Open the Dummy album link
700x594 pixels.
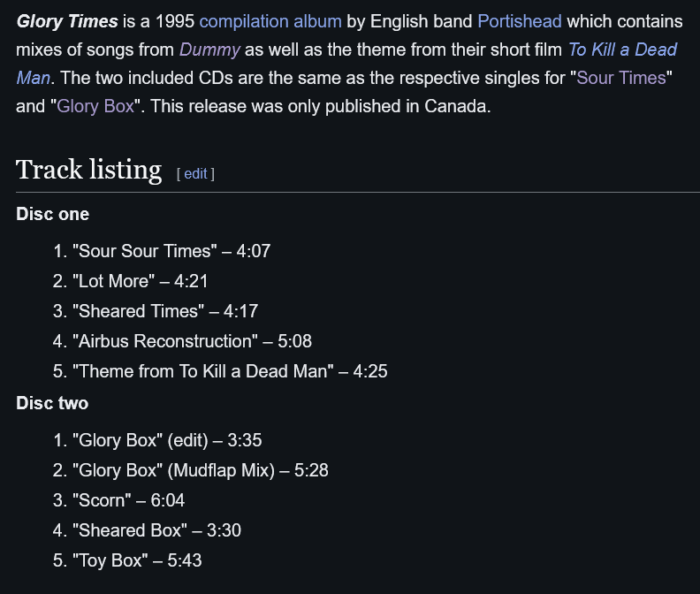tap(209, 49)
